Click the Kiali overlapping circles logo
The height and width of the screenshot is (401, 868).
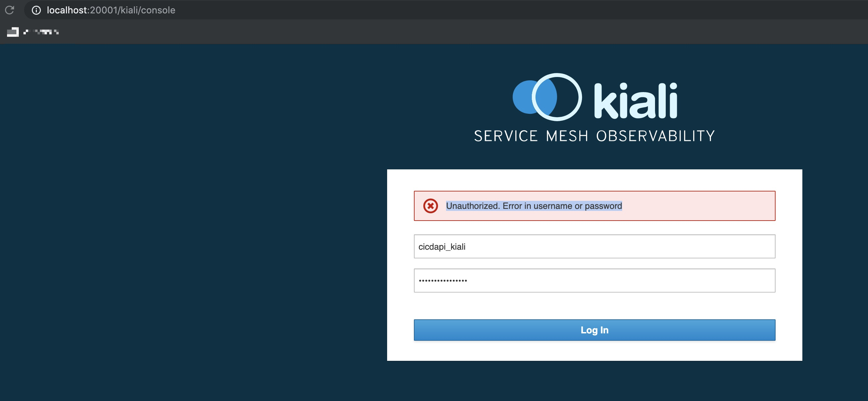(547, 97)
